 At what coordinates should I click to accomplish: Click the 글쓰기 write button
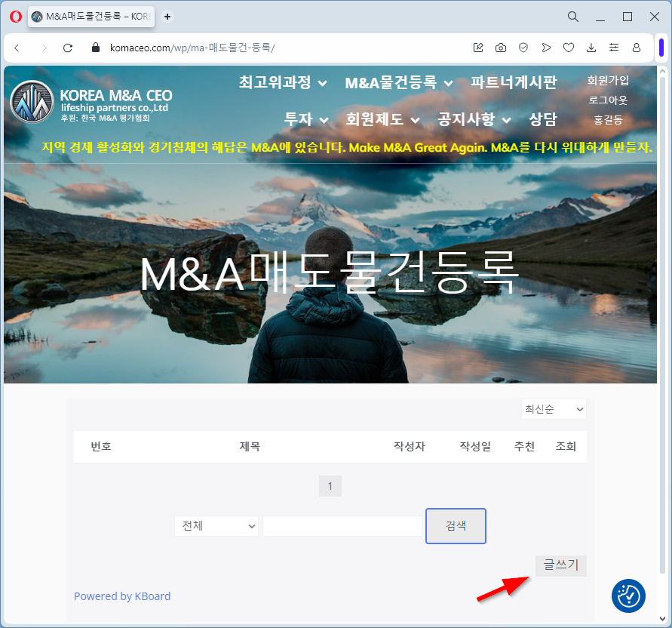tap(560, 565)
